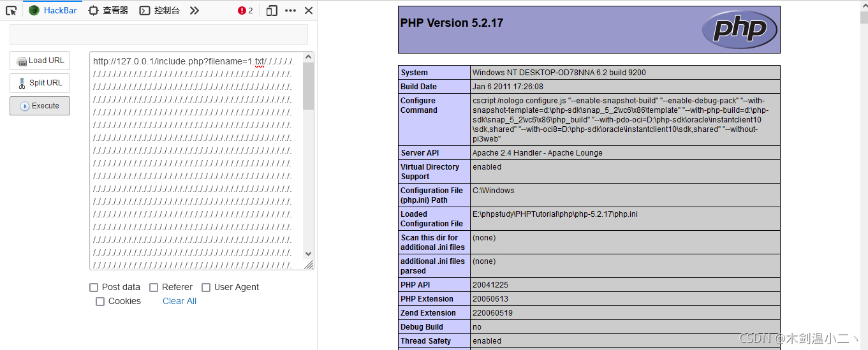Switch to the 控制台 console tab

[159, 10]
